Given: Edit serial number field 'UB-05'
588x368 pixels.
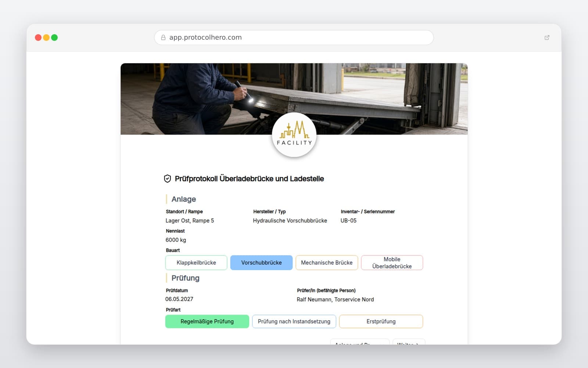Looking at the screenshot, I should point(348,221).
